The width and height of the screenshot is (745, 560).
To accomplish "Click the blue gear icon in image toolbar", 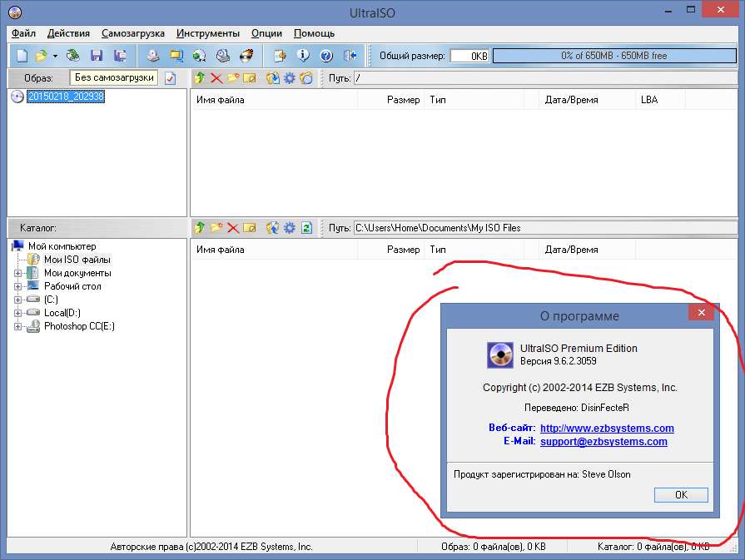I will coord(290,78).
